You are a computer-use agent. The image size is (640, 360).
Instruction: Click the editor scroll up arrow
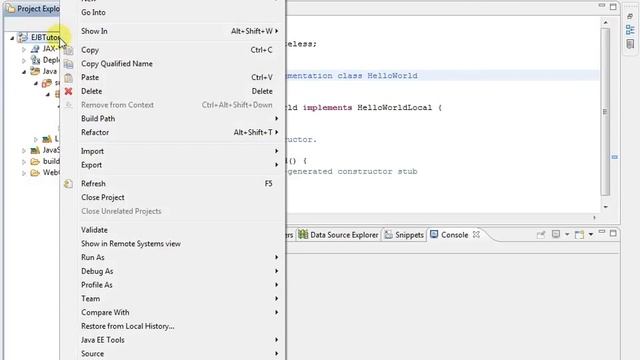(605, 22)
